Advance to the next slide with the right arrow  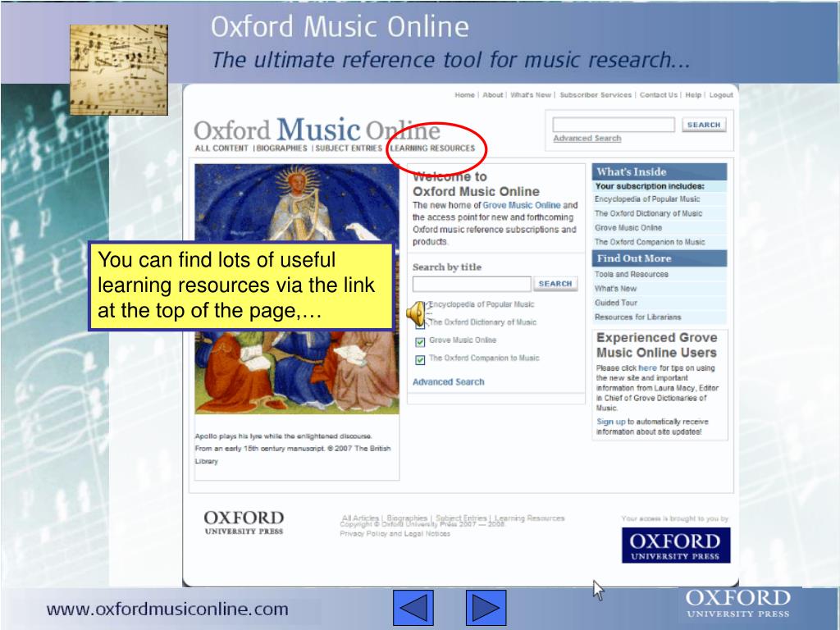pyautogui.click(x=486, y=608)
